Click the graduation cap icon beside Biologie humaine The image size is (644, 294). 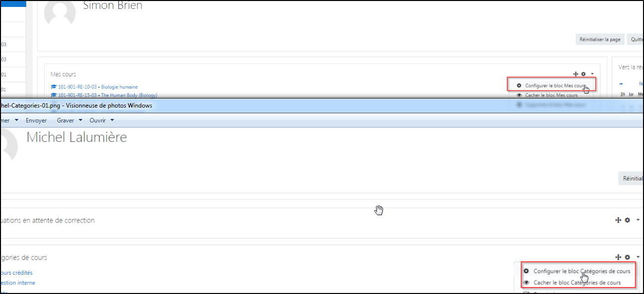[54, 87]
